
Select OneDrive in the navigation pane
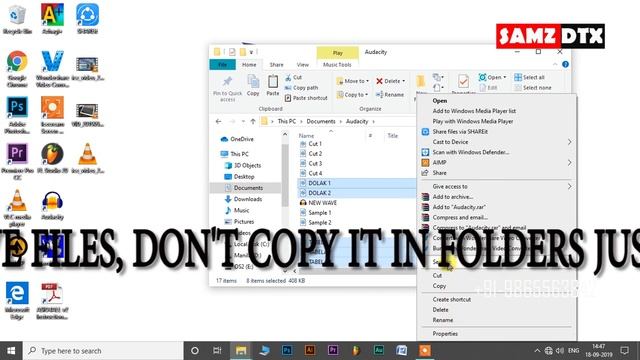click(x=242, y=139)
